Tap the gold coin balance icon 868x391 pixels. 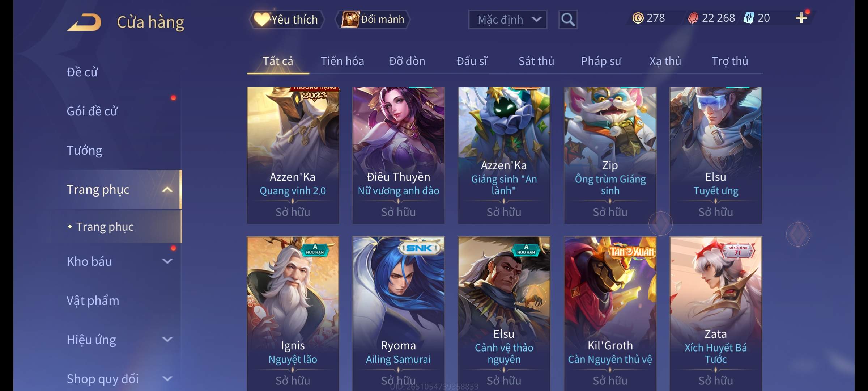pyautogui.click(x=638, y=18)
